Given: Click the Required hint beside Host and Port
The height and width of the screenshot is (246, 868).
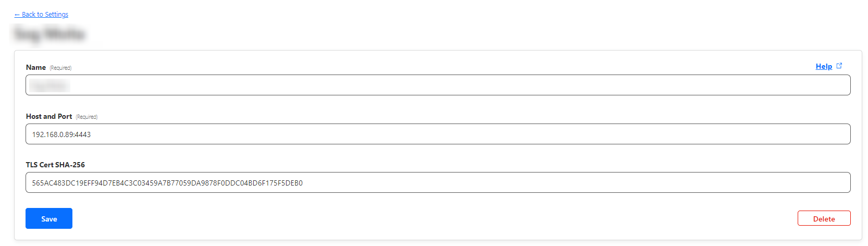Looking at the screenshot, I should click(x=86, y=117).
